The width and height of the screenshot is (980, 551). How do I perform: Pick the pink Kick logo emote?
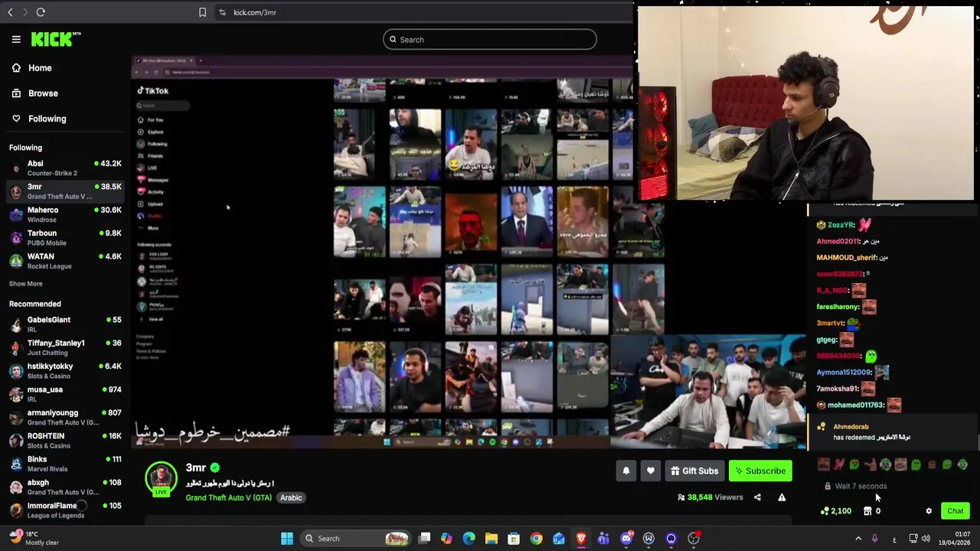click(x=839, y=465)
